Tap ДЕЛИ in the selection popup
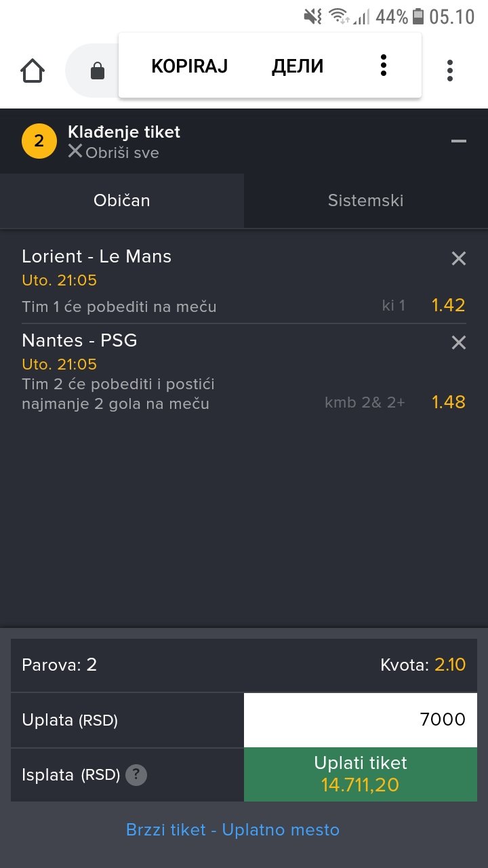Screen dimensions: 488x868 [x=298, y=66]
